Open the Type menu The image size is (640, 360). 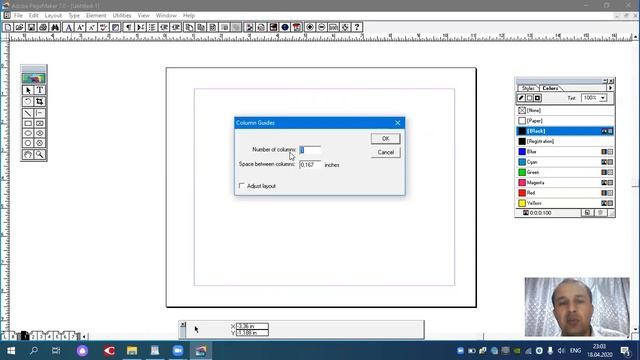(74, 16)
